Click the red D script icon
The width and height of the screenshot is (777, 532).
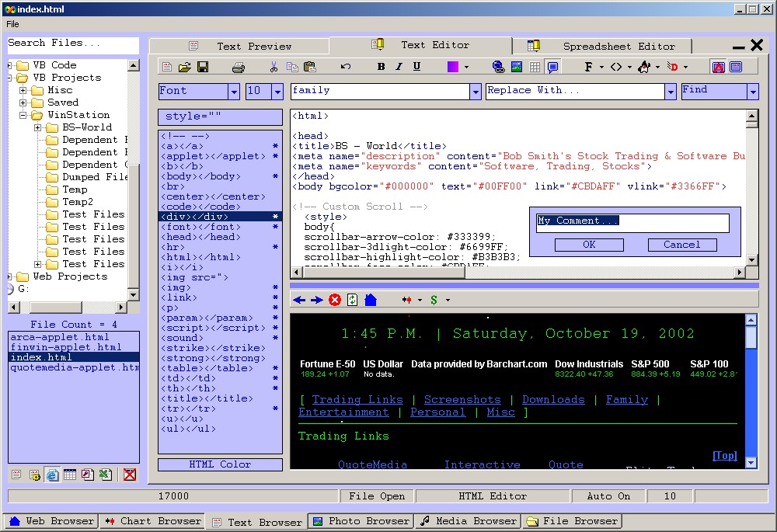(672, 67)
